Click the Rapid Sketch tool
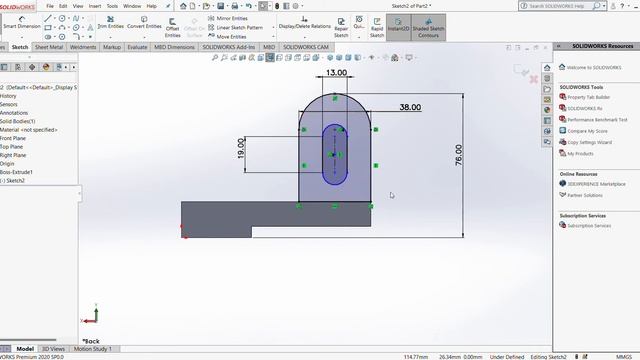This screenshot has width=640, height=360. click(x=377, y=28)
